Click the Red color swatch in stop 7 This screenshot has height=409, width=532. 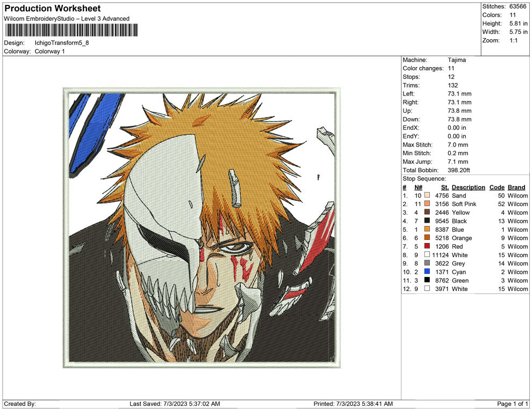(427, 246)
